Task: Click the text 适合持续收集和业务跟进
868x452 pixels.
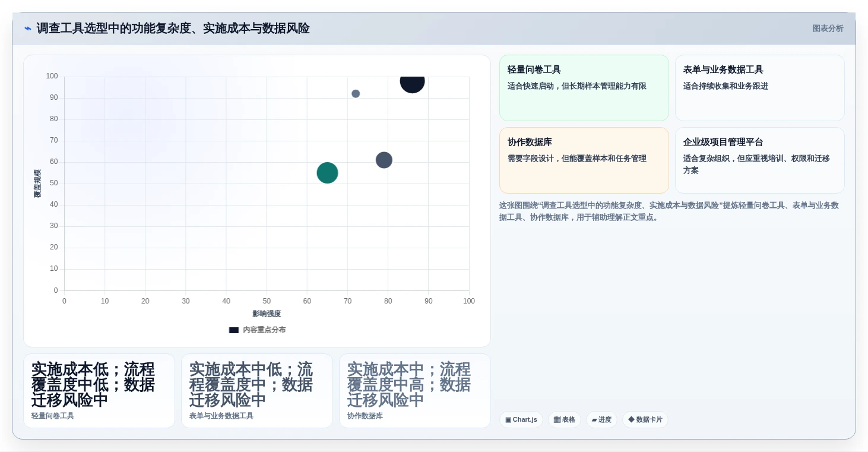Action: (x=726, y=86)
